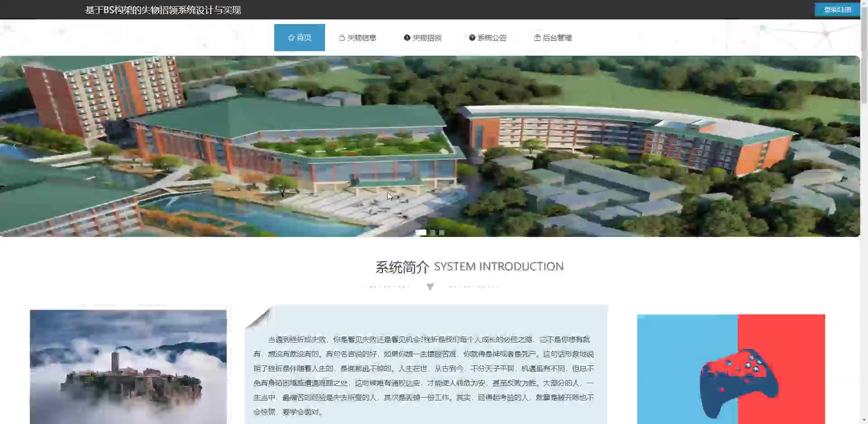Click the question icon beside 系统公告
868x424 pixels.
click(x=472, y=38)
